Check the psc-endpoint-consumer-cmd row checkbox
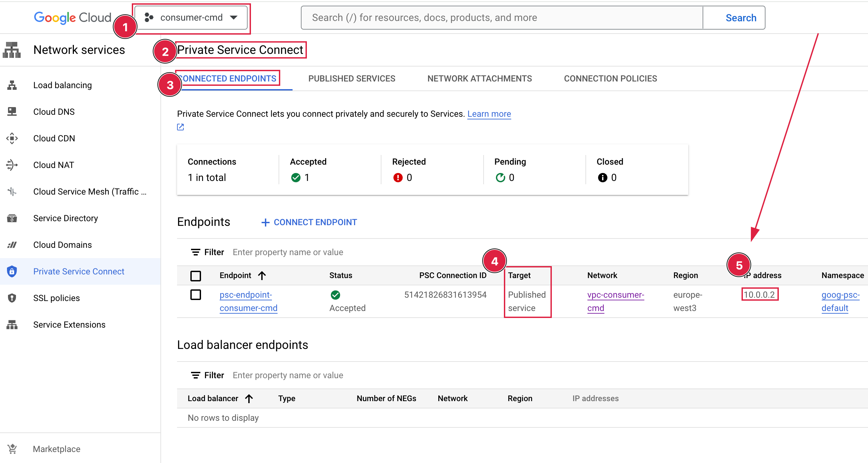The image size is (868, 463). [195, 295]
